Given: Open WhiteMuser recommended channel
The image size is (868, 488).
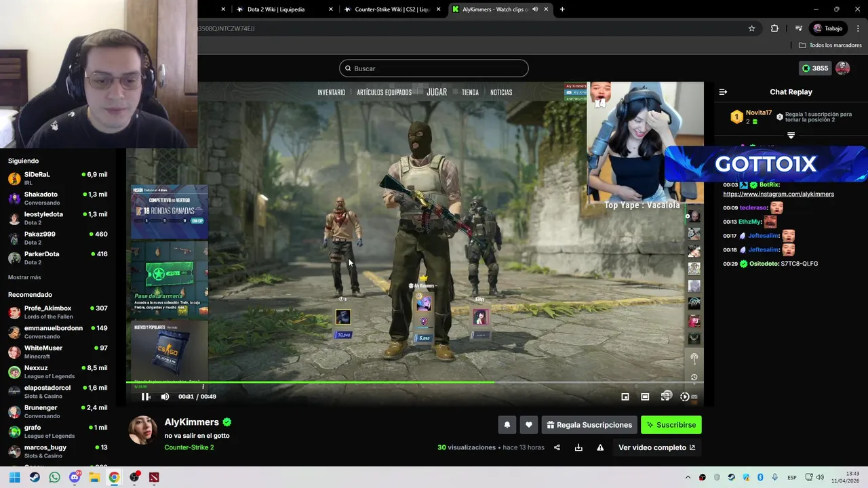Looking at the screenshot, I should pyautogui.click(x=58, y=352).
